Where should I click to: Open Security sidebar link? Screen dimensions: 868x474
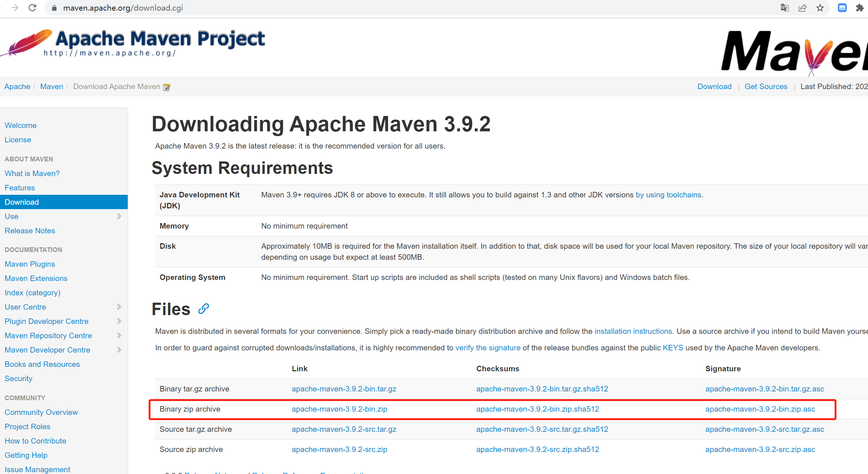[19, 379]
